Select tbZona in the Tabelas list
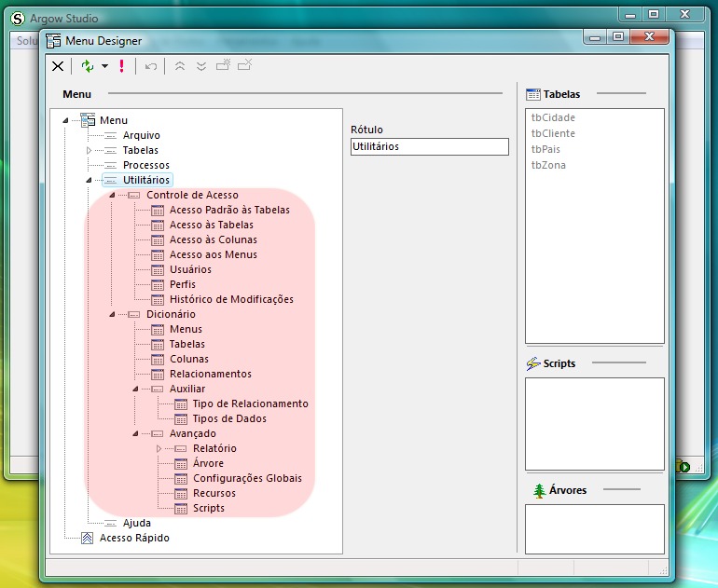The width and height of the screenshot is (718, 588). point(548,165)
